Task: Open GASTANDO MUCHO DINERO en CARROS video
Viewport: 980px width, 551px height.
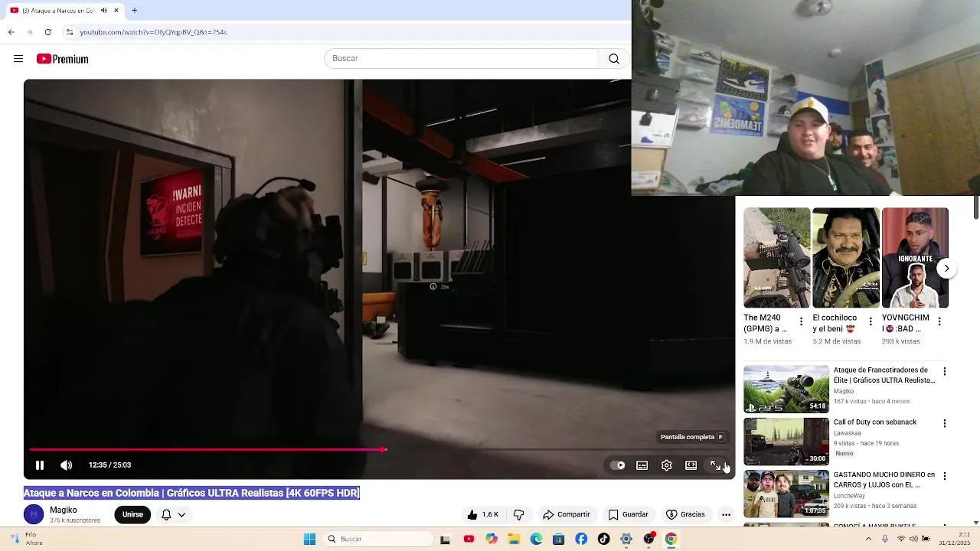Action: pyautogui.click(x=884, y=479)
